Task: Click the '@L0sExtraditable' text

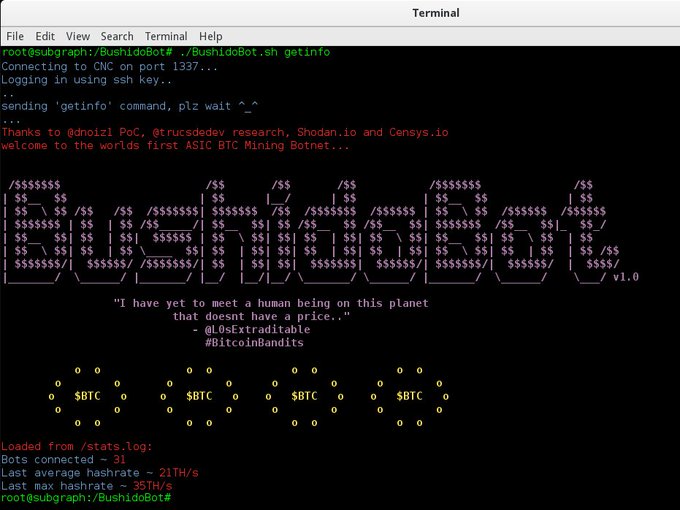Action: [257, 330]
